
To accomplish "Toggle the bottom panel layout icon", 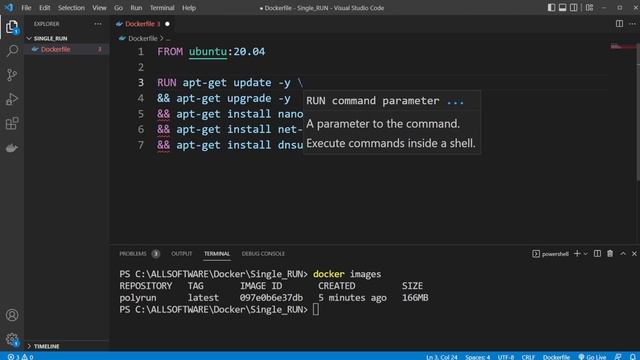I will [x=562, y=7].
